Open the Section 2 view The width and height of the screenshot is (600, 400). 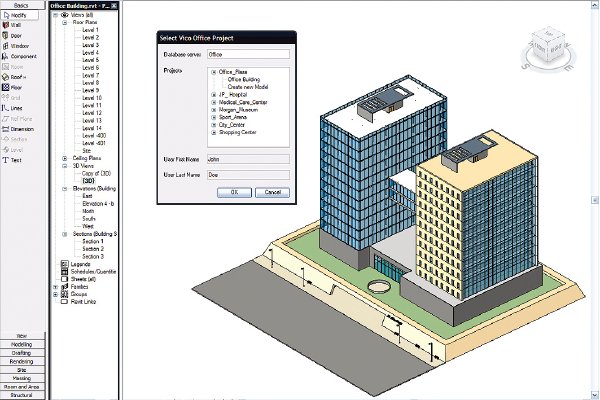coord(93,249)
